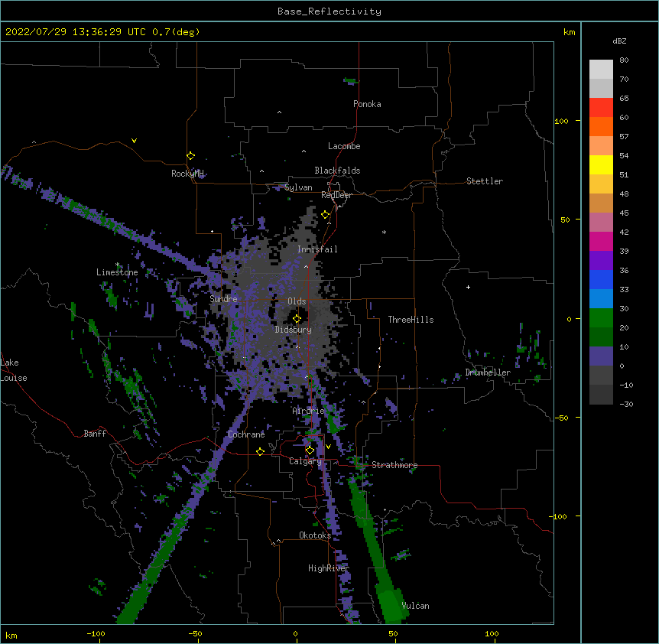The image size is (659, 644).
Task: Click the yellow diamond marker below Cochrane
Action: pyautogui.click(x=260, y=451)
